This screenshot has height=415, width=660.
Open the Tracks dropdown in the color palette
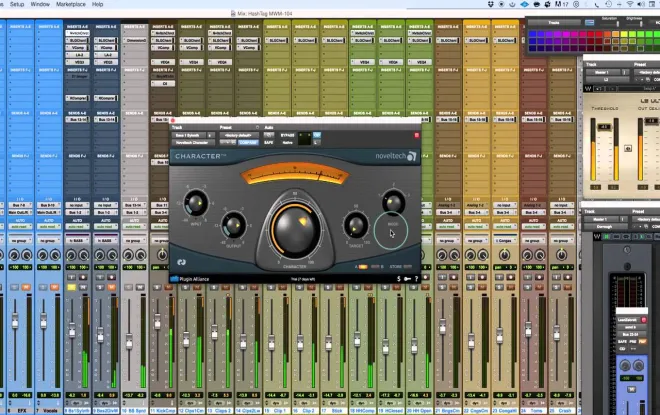coord(554,23)
